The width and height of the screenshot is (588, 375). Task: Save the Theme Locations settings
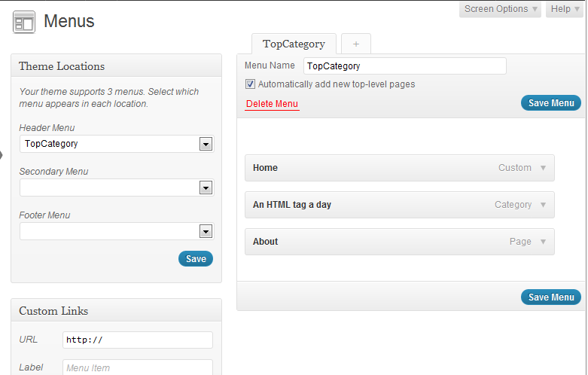(x=196, y=259)
